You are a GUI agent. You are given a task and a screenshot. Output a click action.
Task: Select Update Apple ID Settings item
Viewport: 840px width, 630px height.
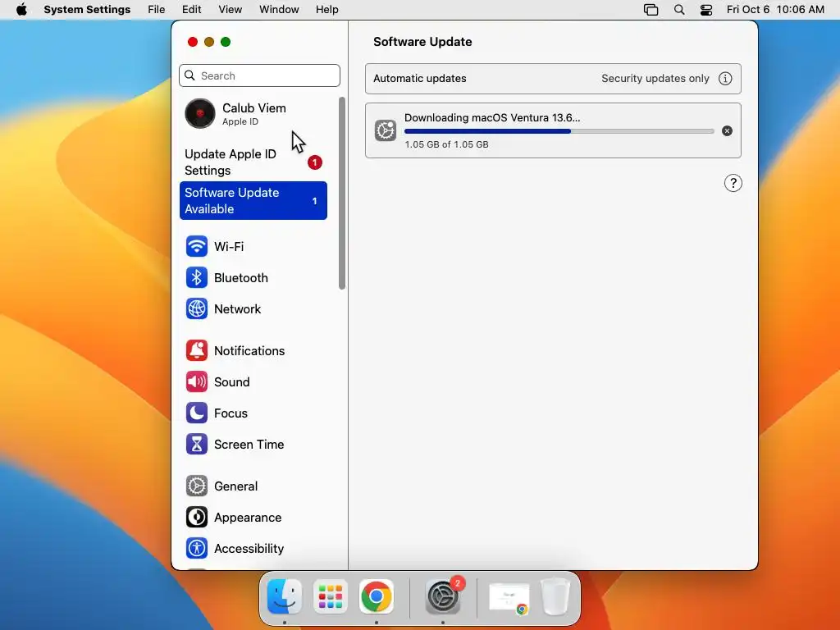click(253, 162)
